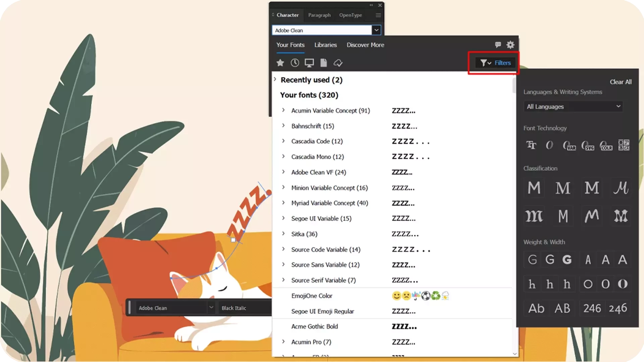Choose Sans Serif classification M
Viewport: 644px width, 362px height.
click(x=534, y=188)
